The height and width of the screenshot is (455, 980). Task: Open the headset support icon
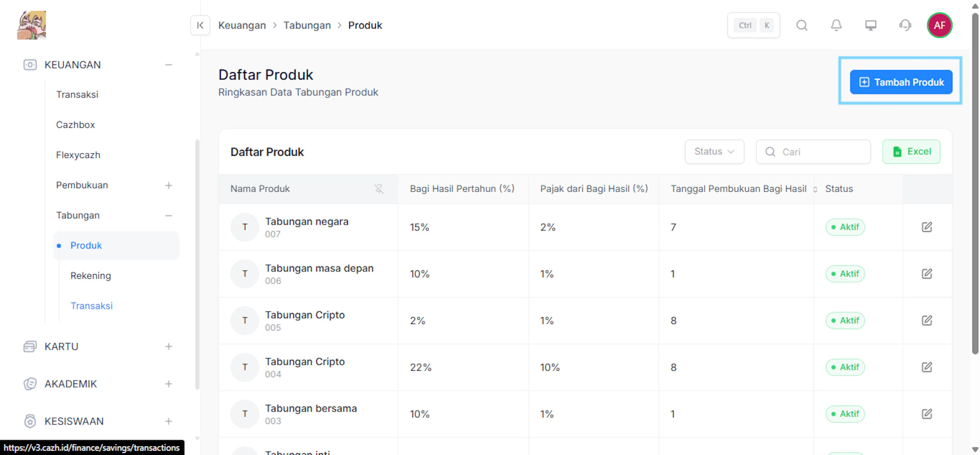[x=905, y=25]
